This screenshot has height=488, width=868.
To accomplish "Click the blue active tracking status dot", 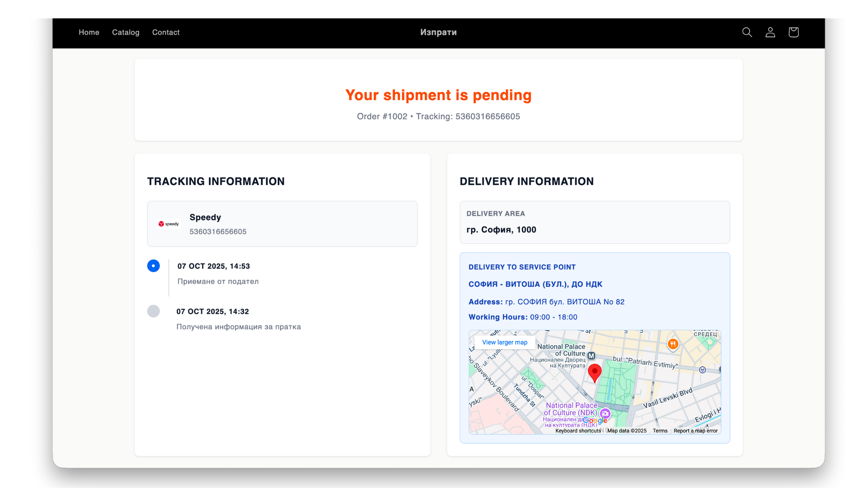I will click(x=153, y=266).
